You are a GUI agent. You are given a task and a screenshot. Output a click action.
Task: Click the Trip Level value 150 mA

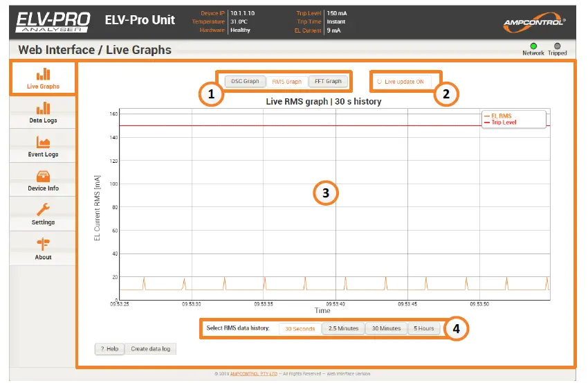337,13
